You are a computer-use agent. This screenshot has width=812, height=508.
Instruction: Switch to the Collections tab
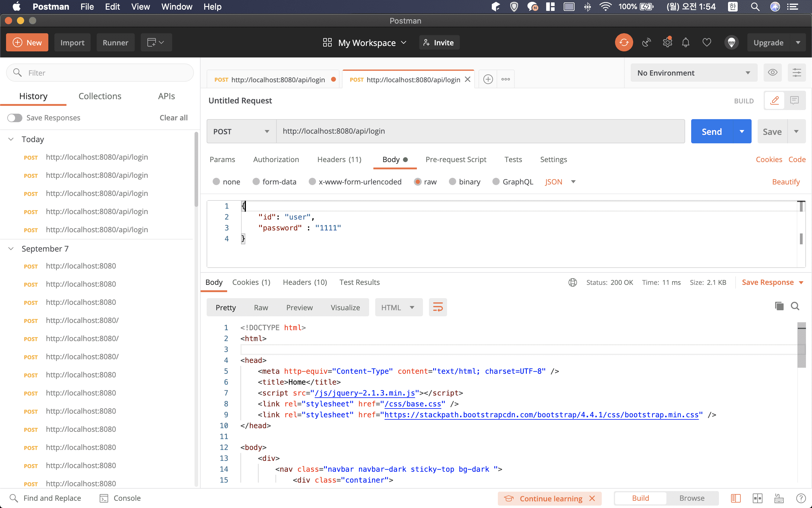coord(100,96)
